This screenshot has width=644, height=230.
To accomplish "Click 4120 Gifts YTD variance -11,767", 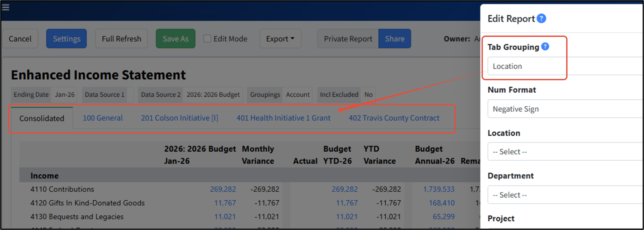I will tap(389, 203).
